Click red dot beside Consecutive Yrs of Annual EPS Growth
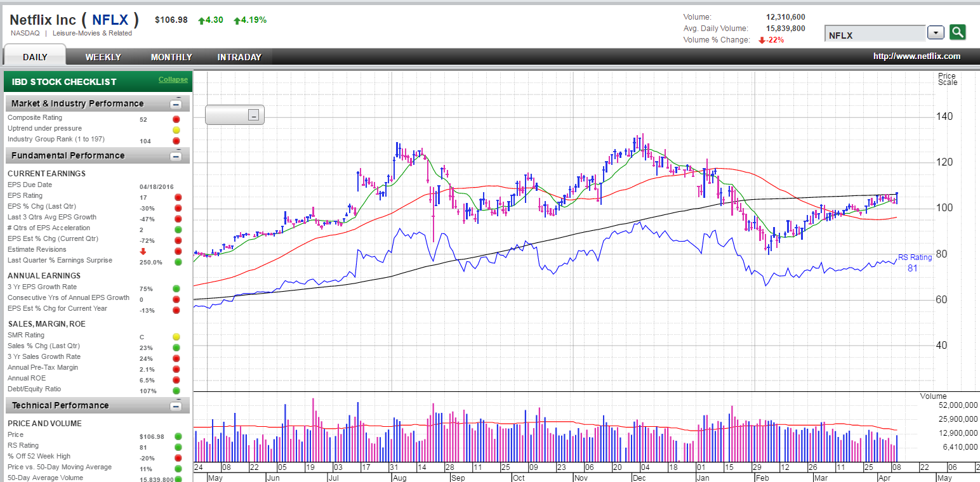980x482 pixels. pos(178,299)
